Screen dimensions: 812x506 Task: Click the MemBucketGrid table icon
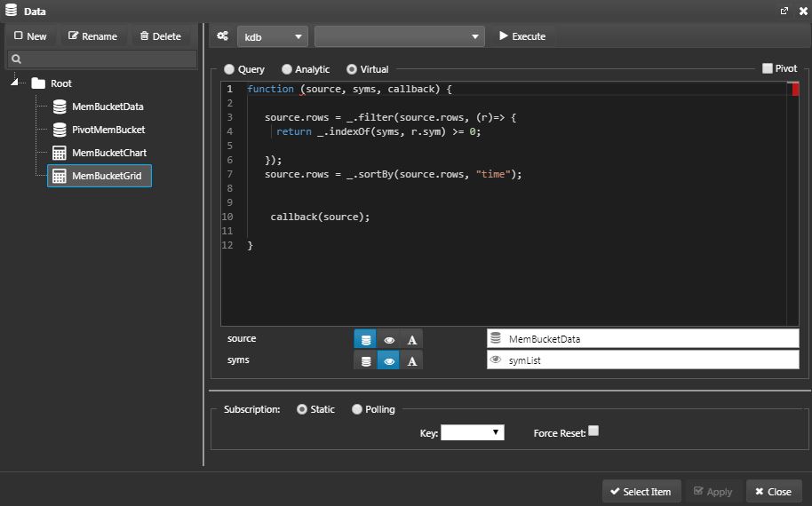pyautogui.click(x=60, y=176)
